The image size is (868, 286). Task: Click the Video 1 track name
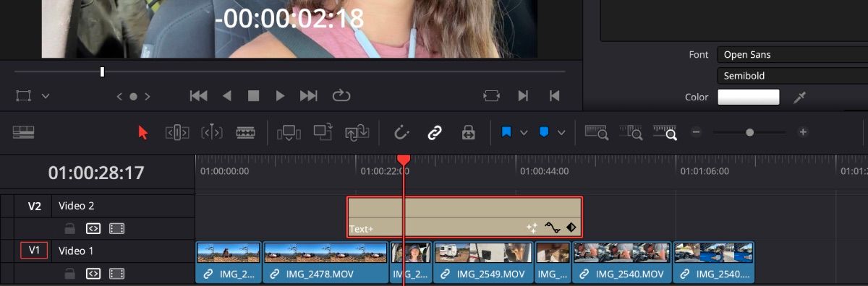pyautogui.click(x=76, y=251)
